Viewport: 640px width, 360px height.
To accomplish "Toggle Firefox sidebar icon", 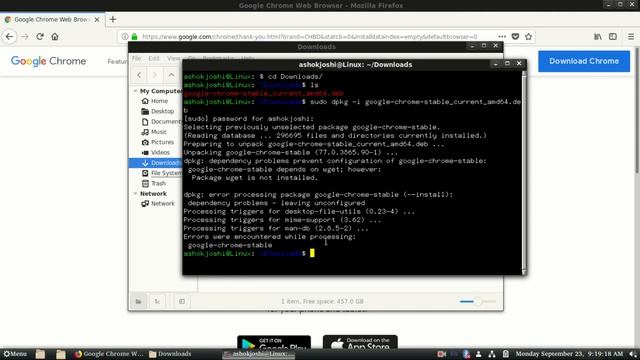I will click(x=613, y=37).
